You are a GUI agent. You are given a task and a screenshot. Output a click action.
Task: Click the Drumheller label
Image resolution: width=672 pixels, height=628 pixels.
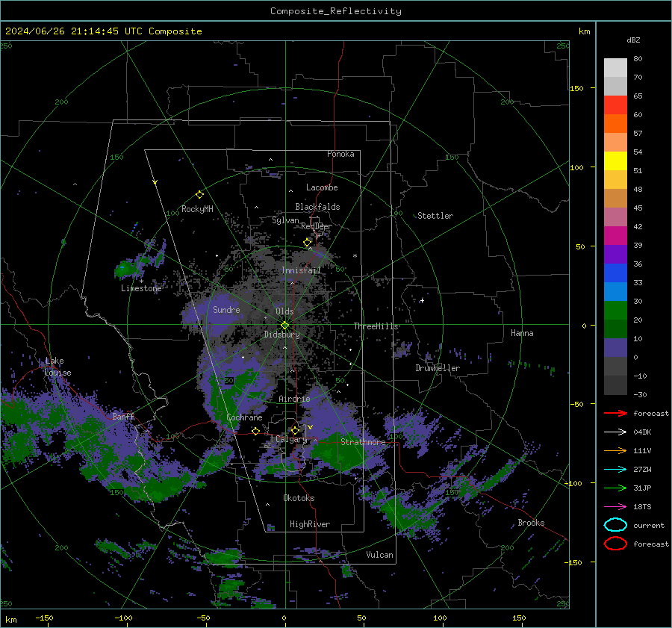click(438, 368)
